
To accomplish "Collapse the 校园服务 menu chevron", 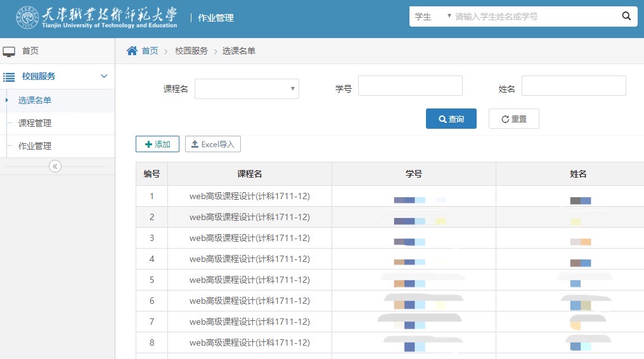I will tap(105, 77).
